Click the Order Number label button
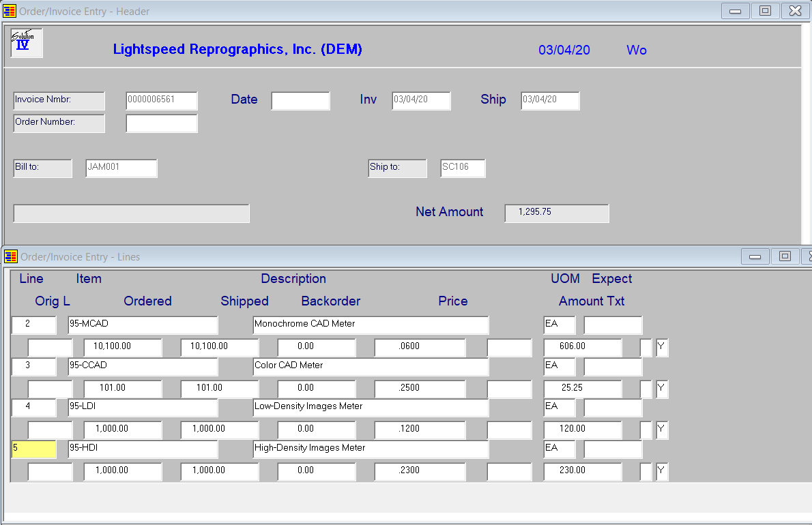This screenshot has width=812, height=525. coord(59,124)
